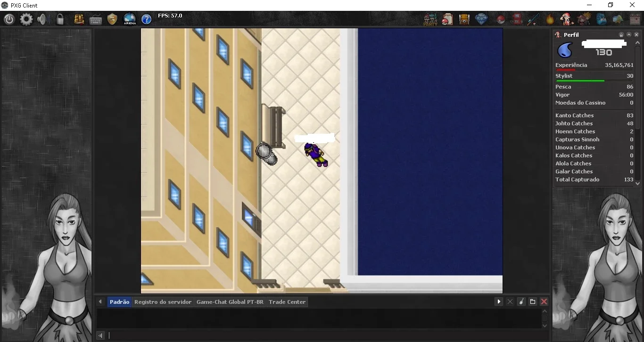Click the player character on map
644x342 pixels.
[x=316, y=155]
